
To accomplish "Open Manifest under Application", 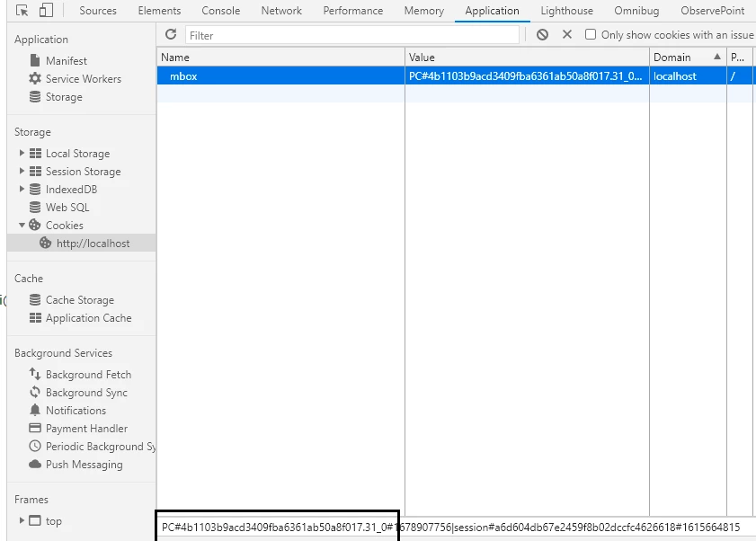I will [66, 61].
